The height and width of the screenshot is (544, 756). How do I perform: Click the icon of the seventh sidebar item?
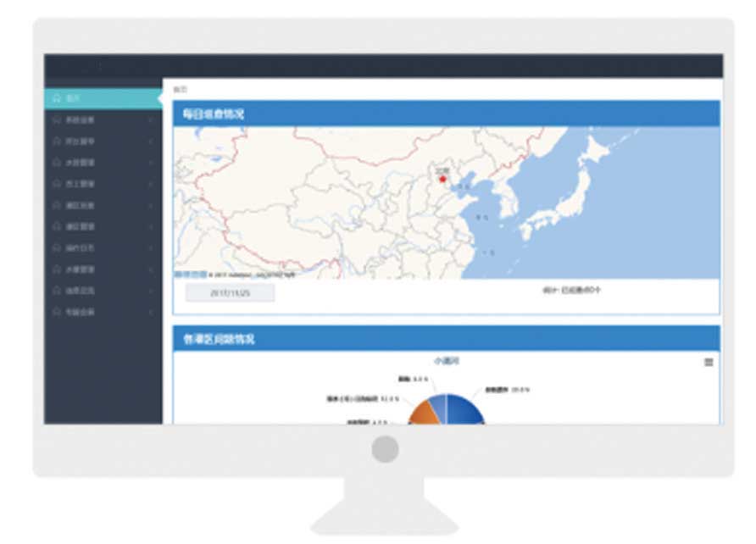57,227
